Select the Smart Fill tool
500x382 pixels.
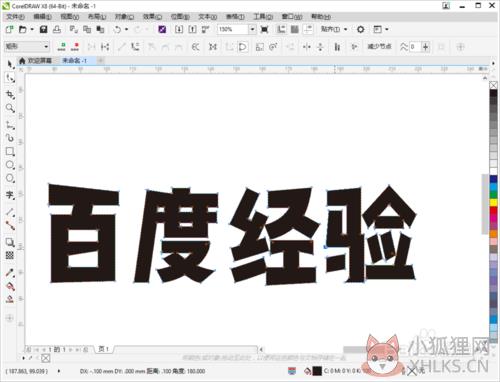10,299
